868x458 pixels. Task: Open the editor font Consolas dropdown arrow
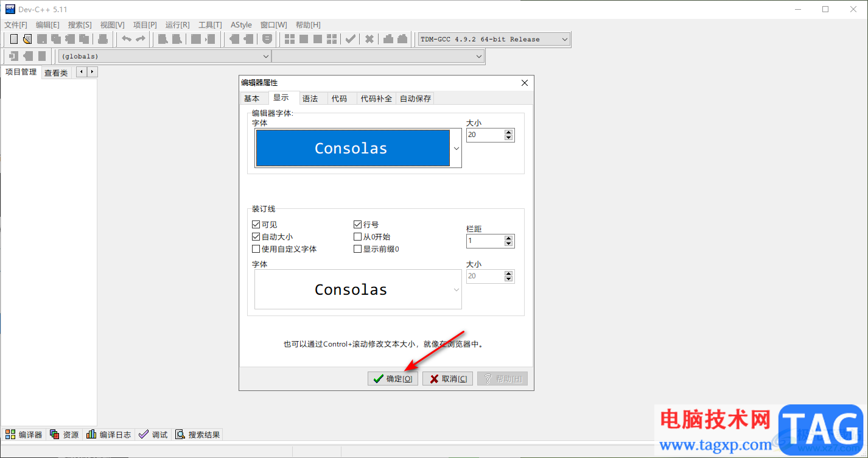(x=457, y=148)
